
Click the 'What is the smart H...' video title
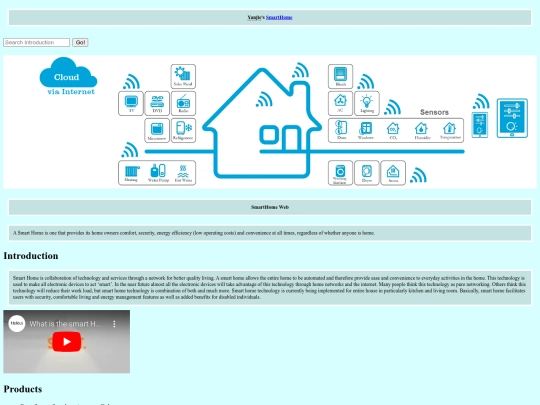(x=65, y=324)
